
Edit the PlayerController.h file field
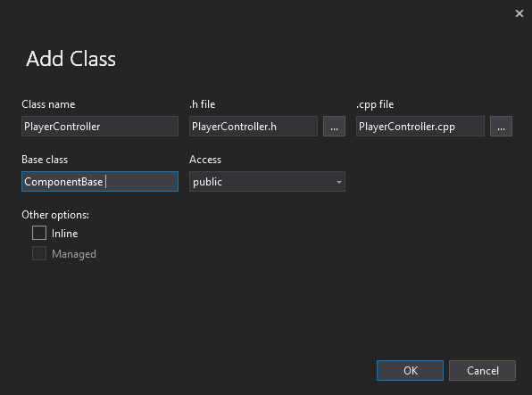[x=254, y=127]
